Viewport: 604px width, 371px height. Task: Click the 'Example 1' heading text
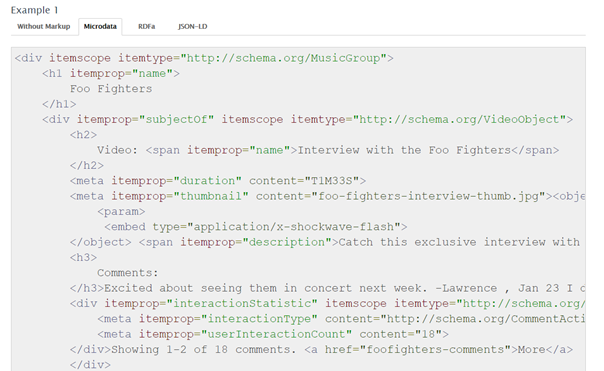pos(35,10)
